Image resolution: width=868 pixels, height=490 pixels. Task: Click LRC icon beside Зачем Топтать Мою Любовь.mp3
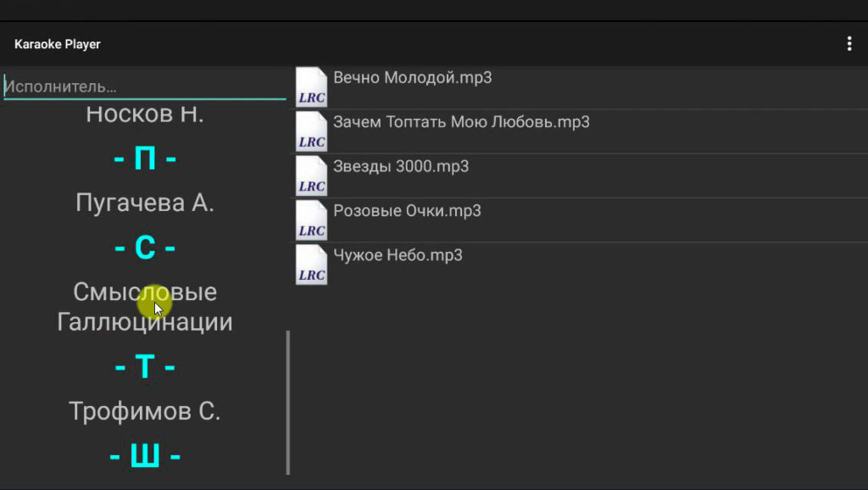point(311,131)
